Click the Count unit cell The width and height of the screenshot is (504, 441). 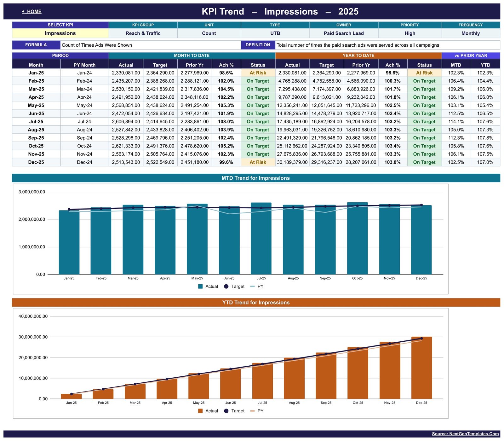click(209, 33)
